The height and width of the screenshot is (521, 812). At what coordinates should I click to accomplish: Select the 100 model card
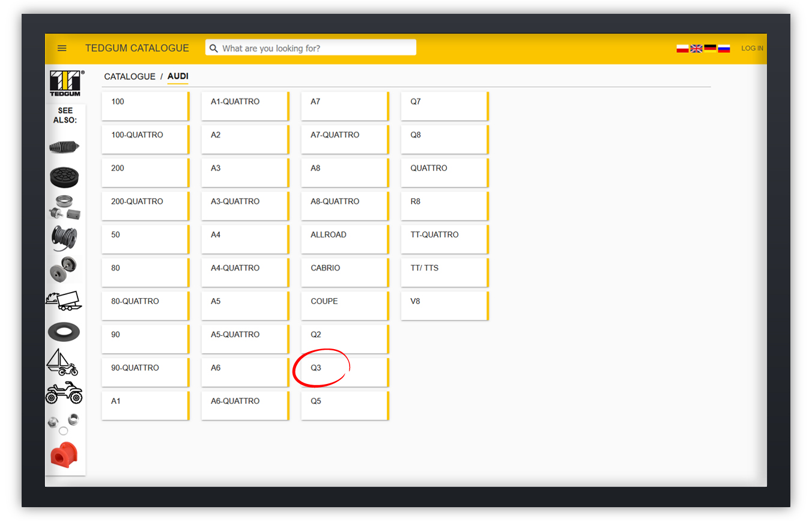(x=145, y=106)
